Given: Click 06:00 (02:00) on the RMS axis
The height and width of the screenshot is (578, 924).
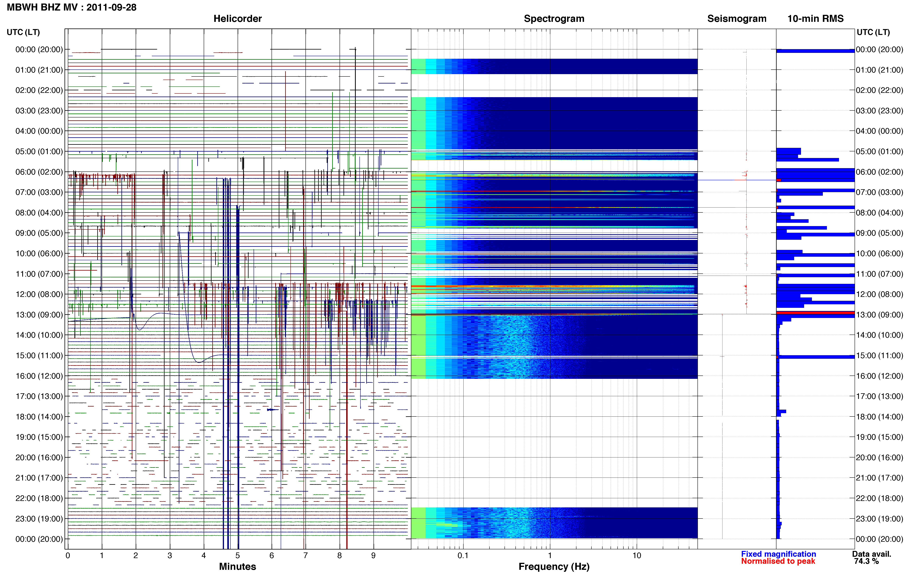Looking at the screenshot, I should (x=880, y=172).
